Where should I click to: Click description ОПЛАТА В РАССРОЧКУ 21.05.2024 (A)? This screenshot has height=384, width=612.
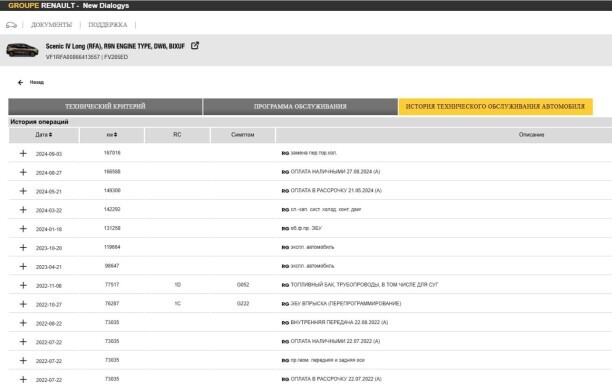[x=336, y=190]
